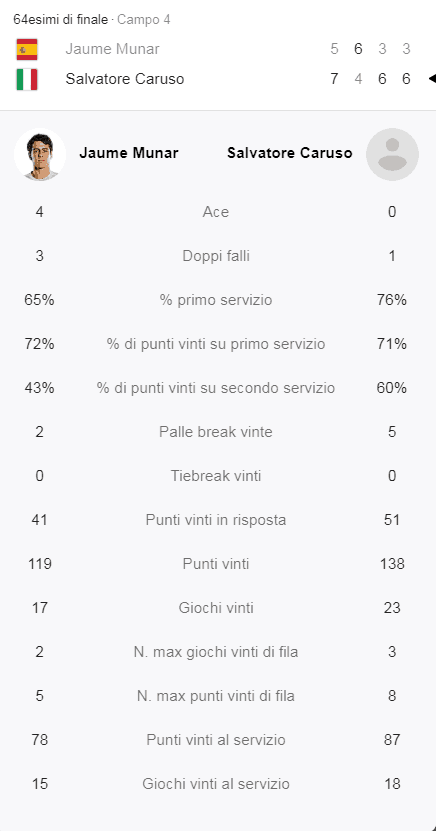Select the Ace statistic row

(216, 212)
